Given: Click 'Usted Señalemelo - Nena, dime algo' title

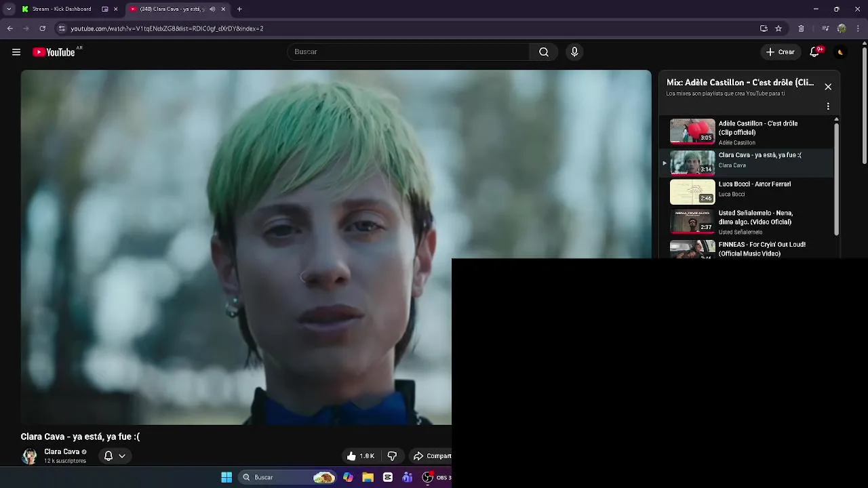Looking at the screenshot, I should 755,217.
